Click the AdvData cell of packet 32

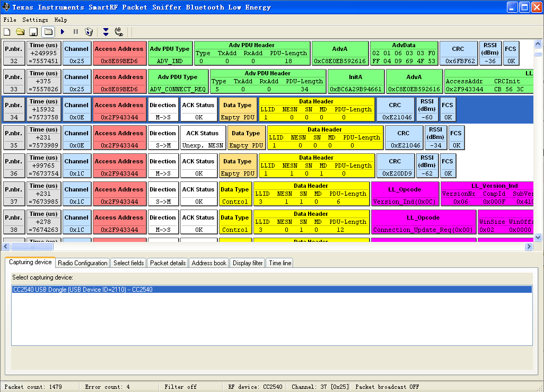click(x=403, y=53)
